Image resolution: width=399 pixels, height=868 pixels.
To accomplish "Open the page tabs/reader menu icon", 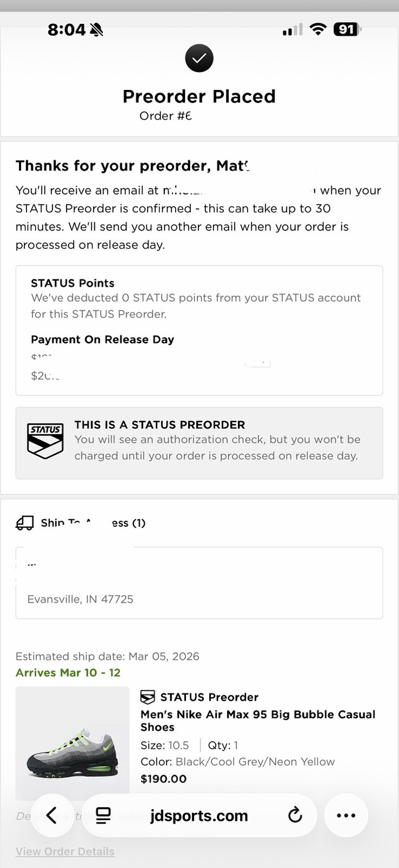I will click(x=103, y=815).
